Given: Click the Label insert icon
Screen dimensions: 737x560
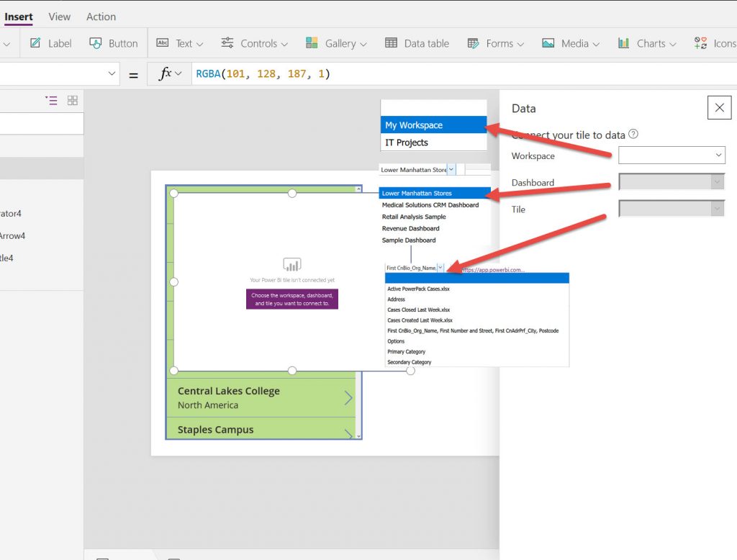Looking at the screenshot, I should coord(35,43).
